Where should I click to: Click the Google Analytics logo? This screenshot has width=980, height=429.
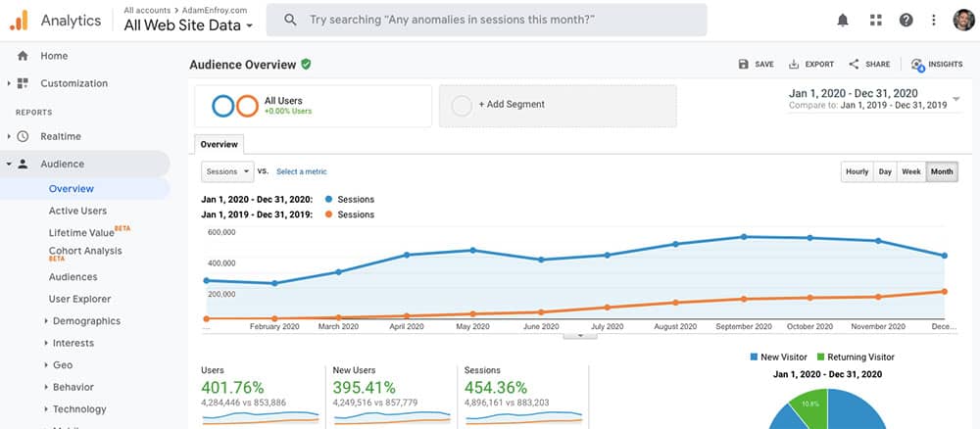pos(19,20)
